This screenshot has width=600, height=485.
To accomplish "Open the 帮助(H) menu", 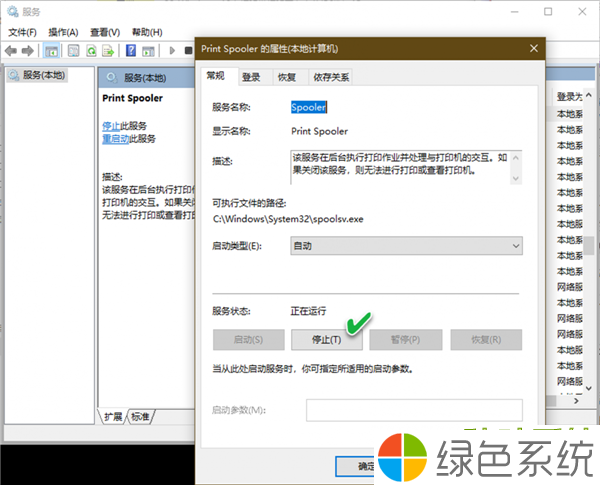I will tap(147, 32).
